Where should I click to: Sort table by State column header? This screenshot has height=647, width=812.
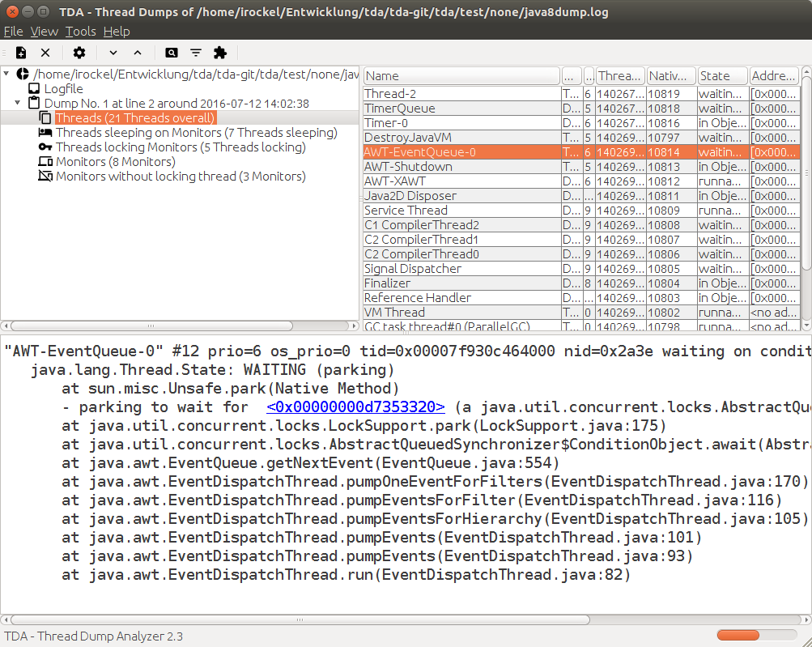722,75
